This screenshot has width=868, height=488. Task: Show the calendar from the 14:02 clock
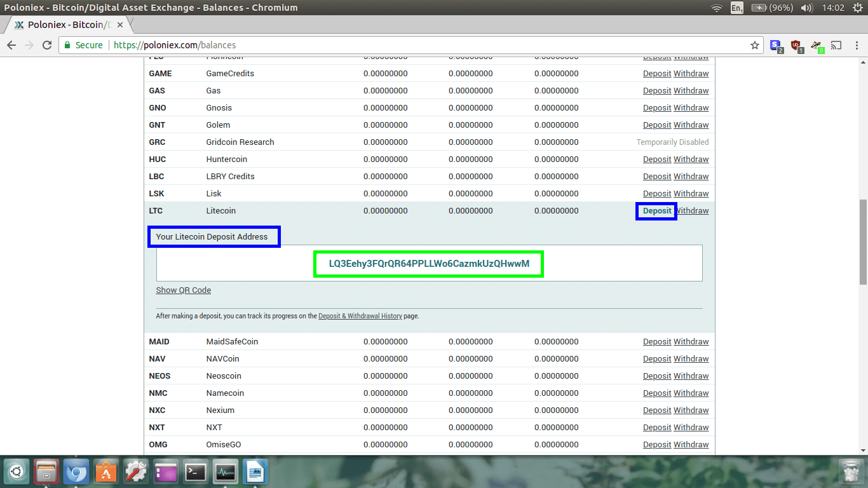(833, 8)
